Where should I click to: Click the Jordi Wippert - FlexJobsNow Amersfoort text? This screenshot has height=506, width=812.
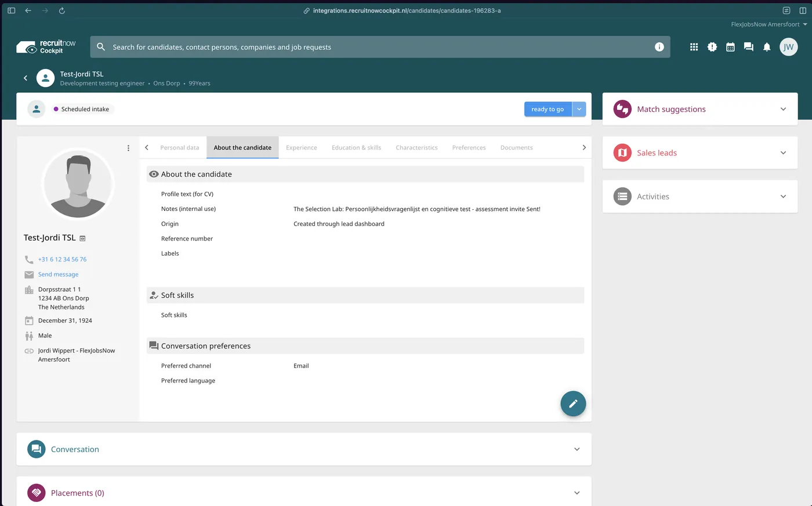coord(77,355)
